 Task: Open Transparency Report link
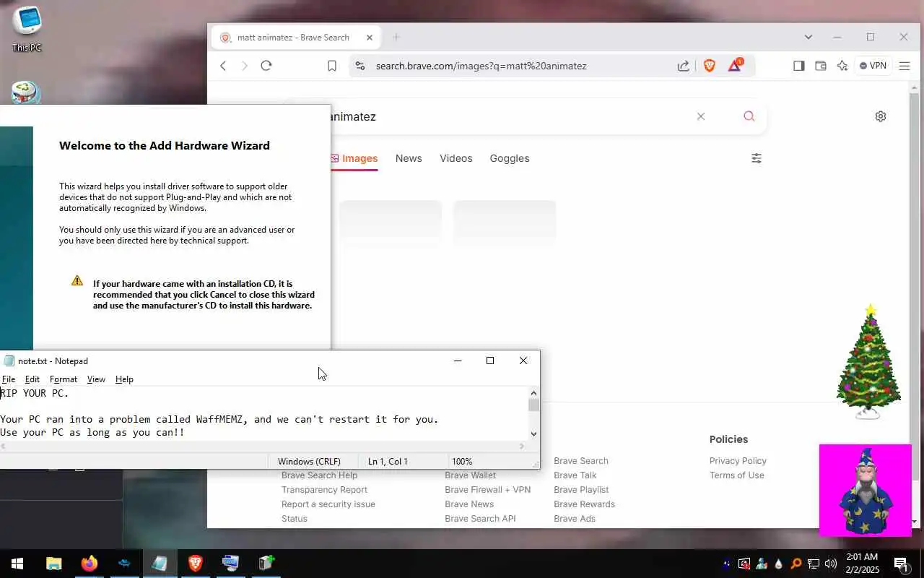[324, 490]
